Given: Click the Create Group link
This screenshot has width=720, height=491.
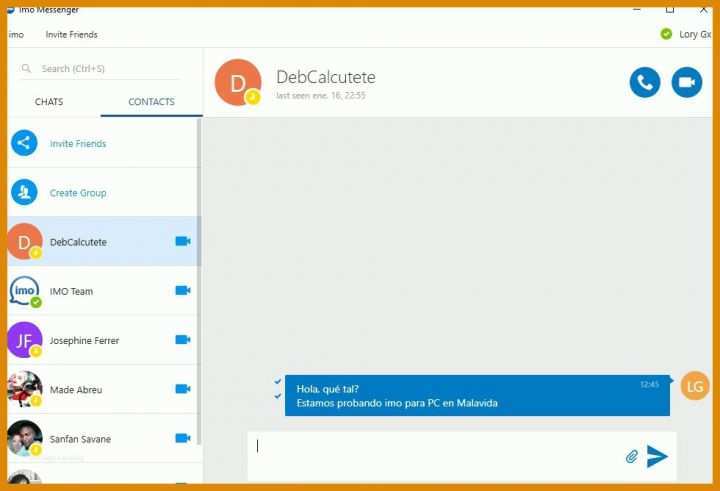Looking at the screenshot, I should tap(78, 193).
